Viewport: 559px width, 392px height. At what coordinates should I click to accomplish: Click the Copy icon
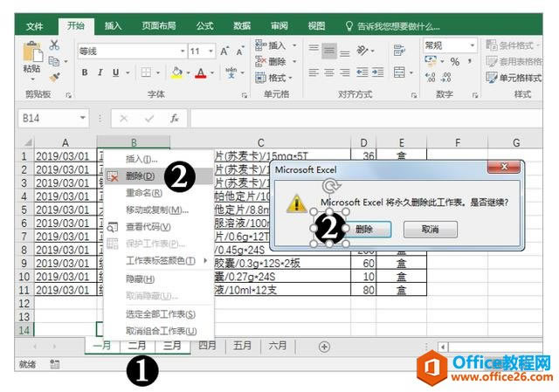click(54, 61)
